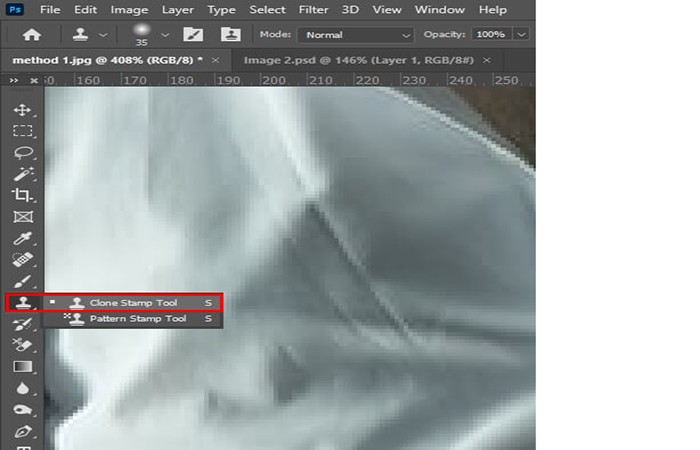Open the Select menu
This screenshot has width=700, height=450.
(267, 9)
